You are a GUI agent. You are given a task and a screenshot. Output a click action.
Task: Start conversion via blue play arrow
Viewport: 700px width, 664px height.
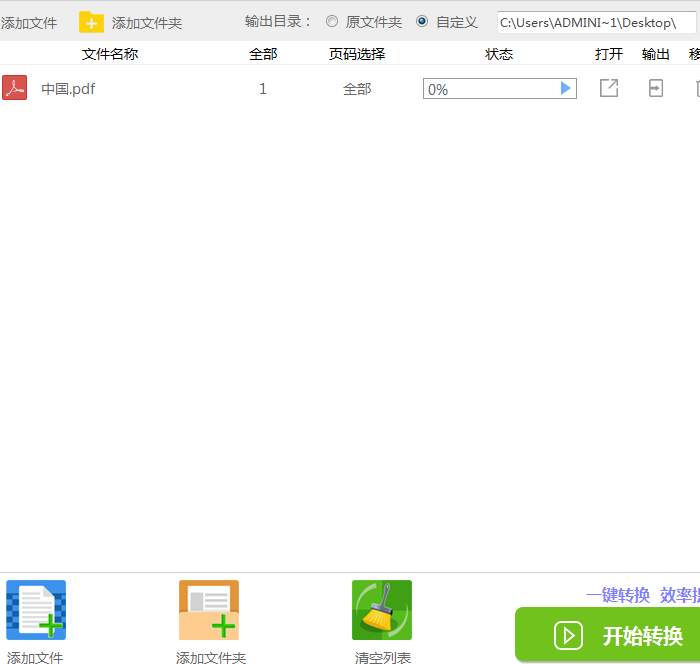point(566,88)
